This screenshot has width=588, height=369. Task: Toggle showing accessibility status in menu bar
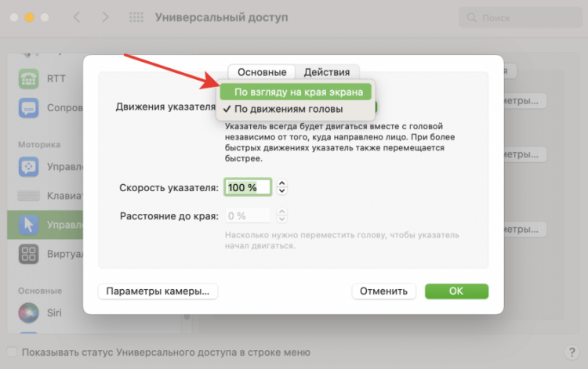click(x=12, y=352)
